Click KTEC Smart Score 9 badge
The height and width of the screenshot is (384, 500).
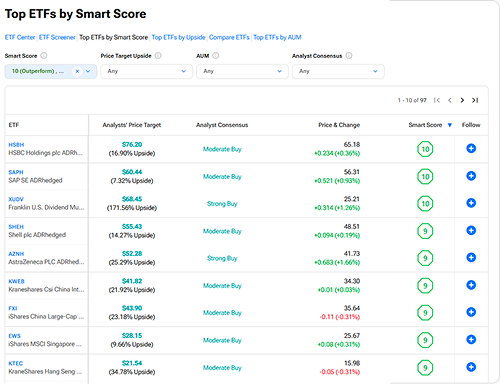(425, 368)
